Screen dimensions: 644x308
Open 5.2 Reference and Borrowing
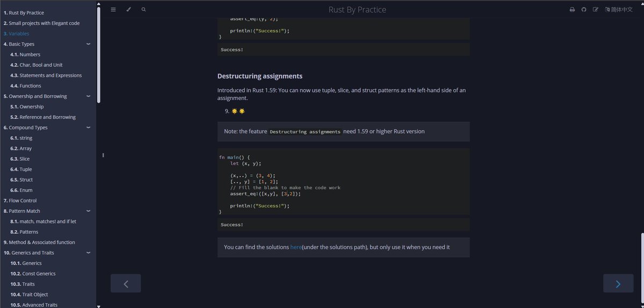click(43, 117)
